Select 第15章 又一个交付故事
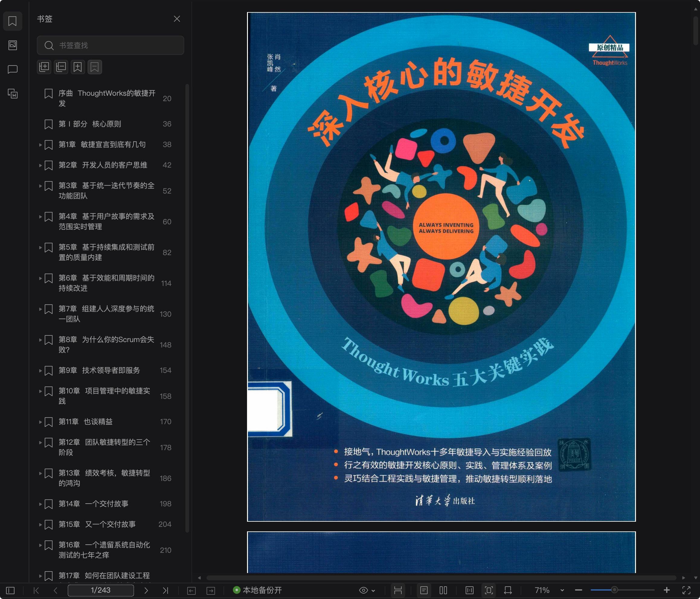Image resolution: width=700 pixels, height=599 pixels. (x=97, y=524)
